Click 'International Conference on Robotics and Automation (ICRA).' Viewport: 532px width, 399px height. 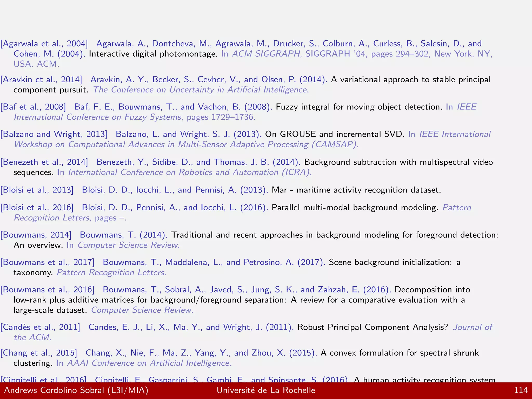click(190, 172)
